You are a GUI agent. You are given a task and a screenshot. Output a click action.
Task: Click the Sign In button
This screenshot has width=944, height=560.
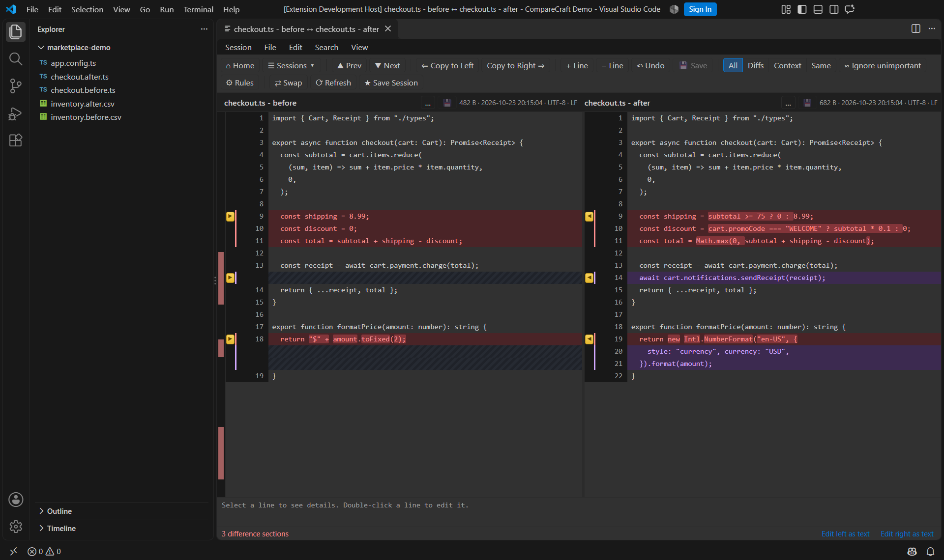(700, 9)
